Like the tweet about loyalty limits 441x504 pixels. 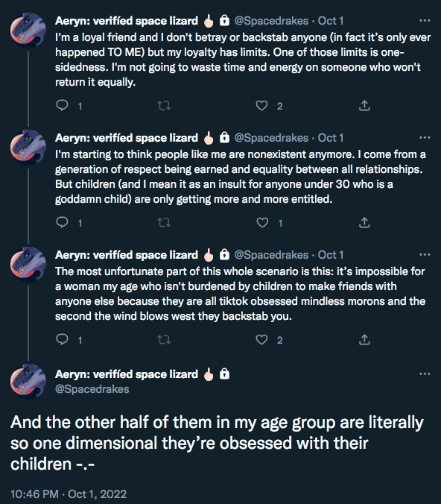(x=261, y=105)
